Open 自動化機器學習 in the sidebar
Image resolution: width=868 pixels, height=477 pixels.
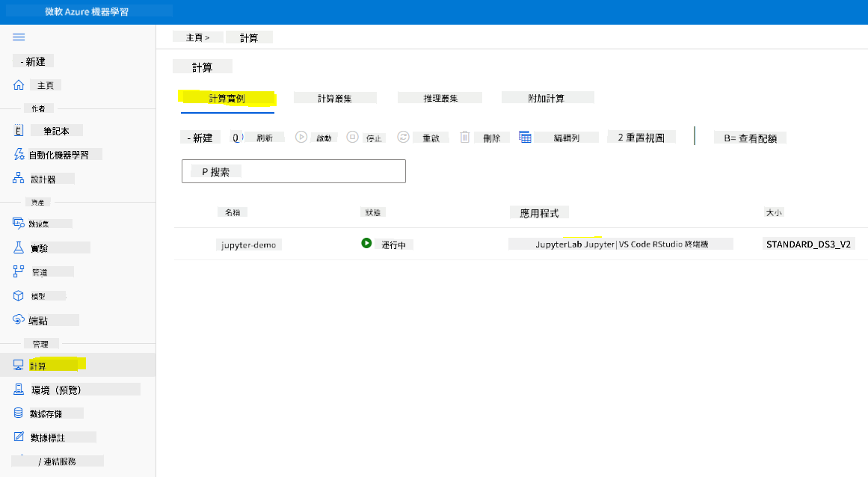[58, 154]
